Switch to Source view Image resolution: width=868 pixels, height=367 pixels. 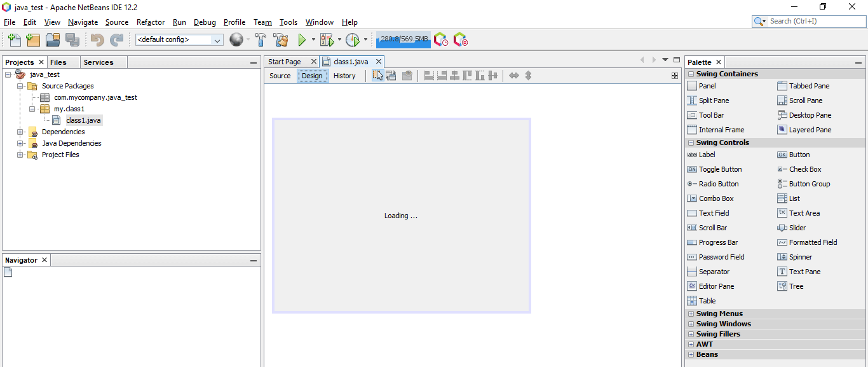(x=280, y=76)
